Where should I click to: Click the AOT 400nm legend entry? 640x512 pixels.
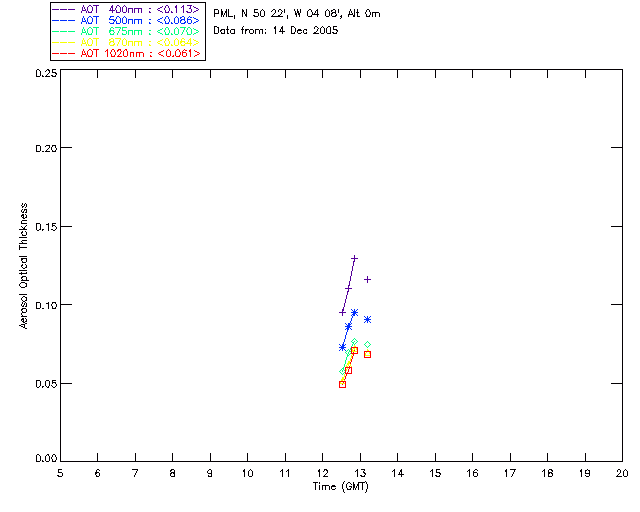(x=126, y=9)
